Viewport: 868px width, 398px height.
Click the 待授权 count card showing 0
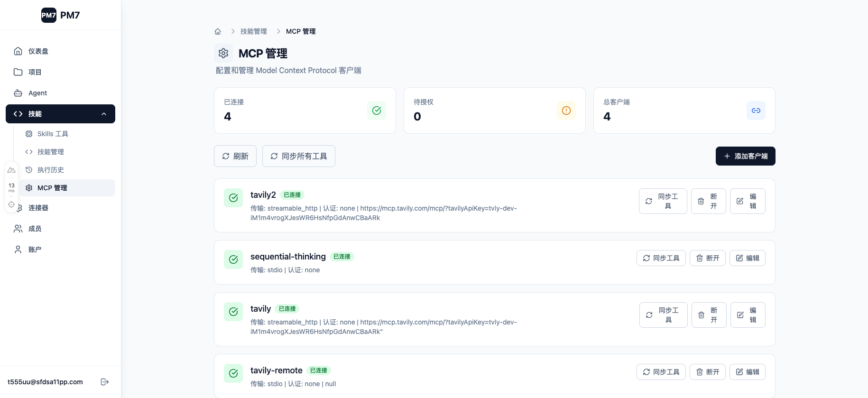[495, 111]
